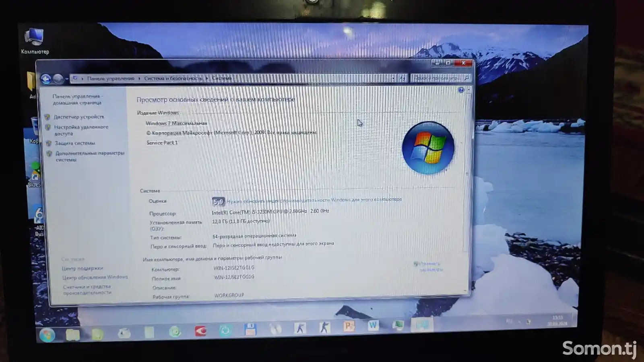
Task: Open Панель управления домашняя страница link
Action: [77, 99]
